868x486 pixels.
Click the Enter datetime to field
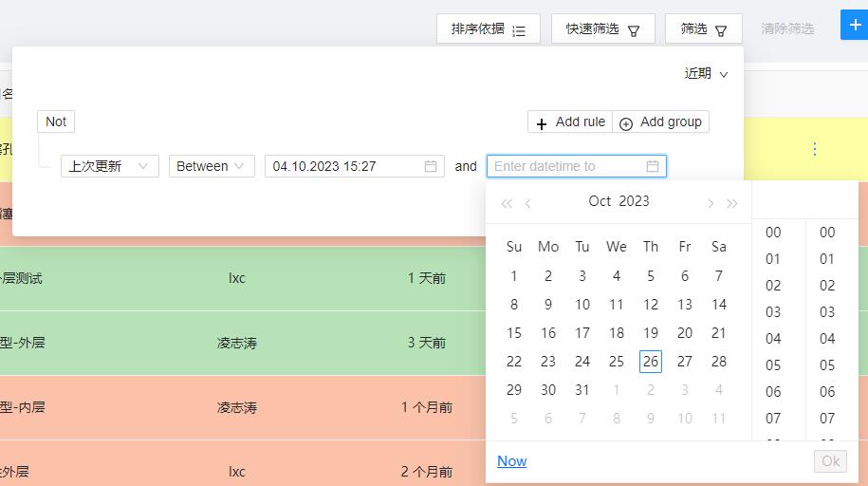point(567,166)
